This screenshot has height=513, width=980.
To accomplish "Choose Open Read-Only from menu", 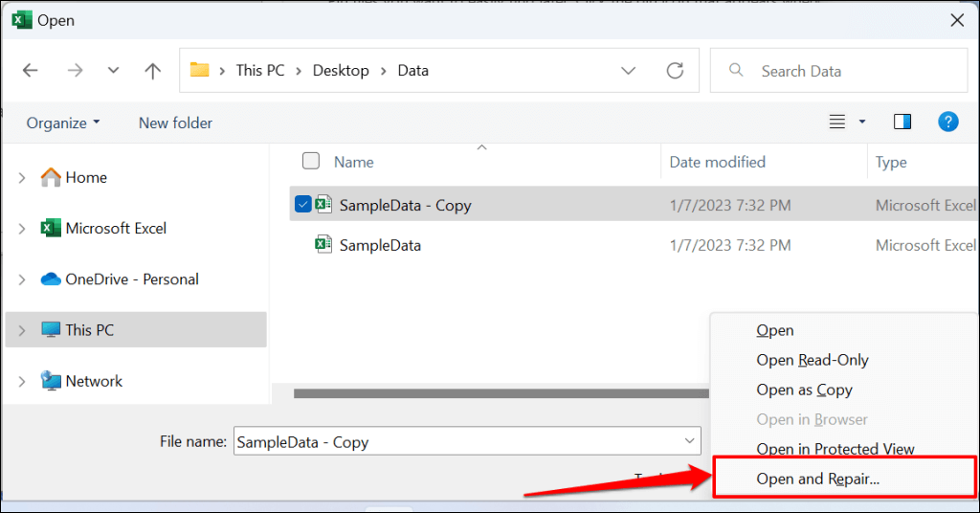I will pos(812,360).
